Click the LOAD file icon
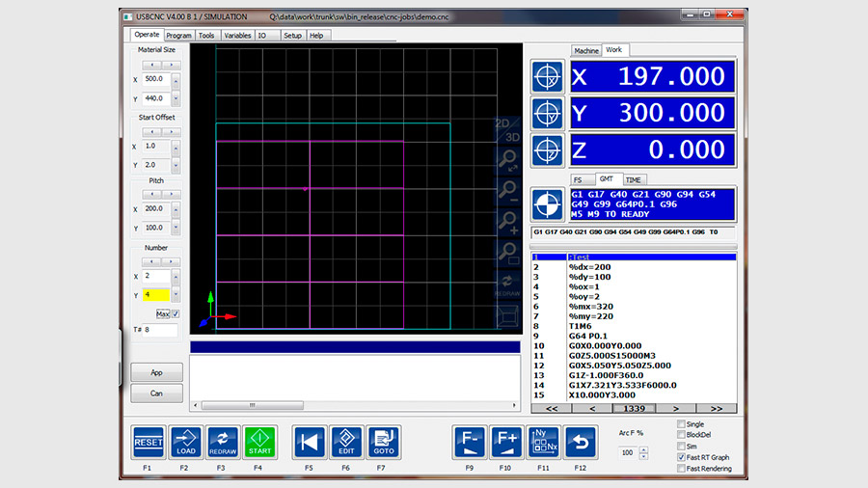Image resolution: width=868 pixels, height=488 pixels. click(x=185, y=443)
